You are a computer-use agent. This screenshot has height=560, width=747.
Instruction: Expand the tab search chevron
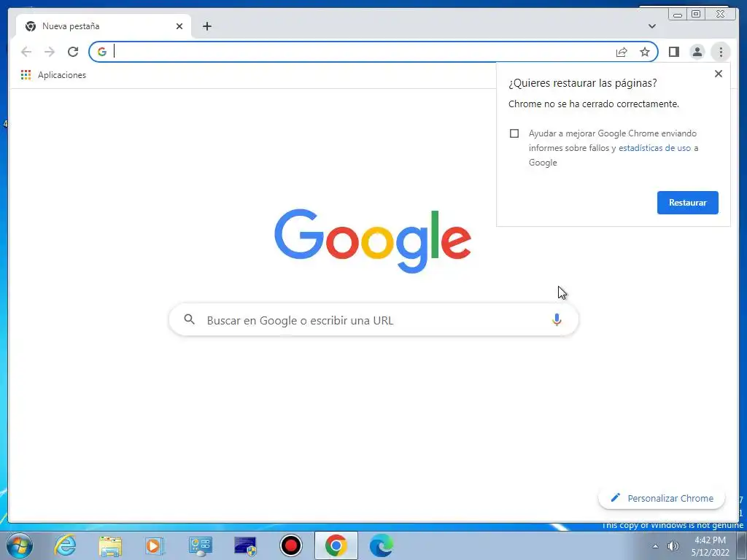pos(652,26)
